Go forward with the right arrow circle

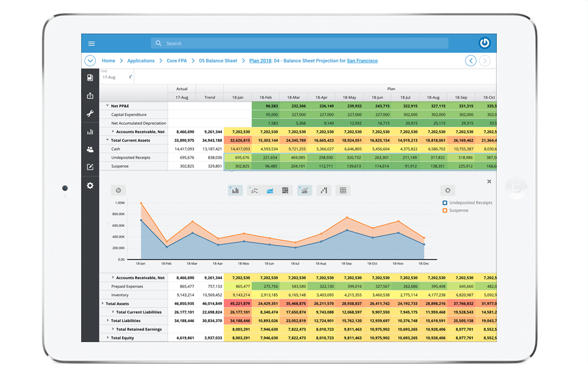click(x=485, y=61)
